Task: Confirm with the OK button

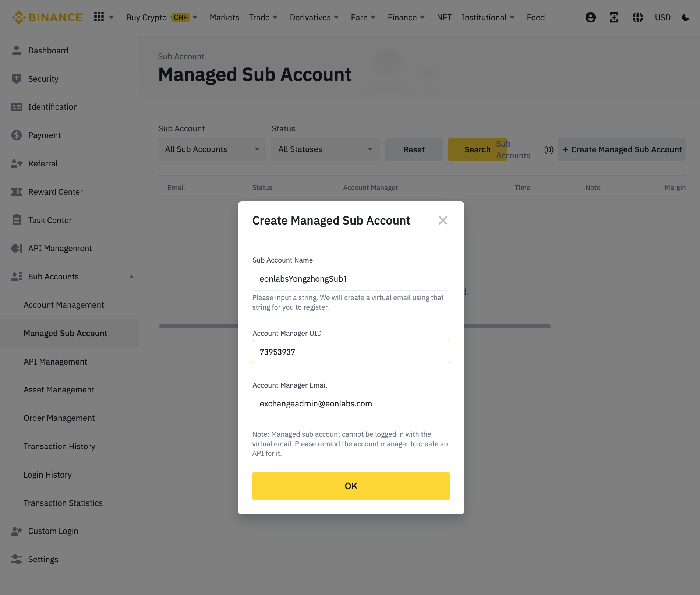Action: click(351, 486)
